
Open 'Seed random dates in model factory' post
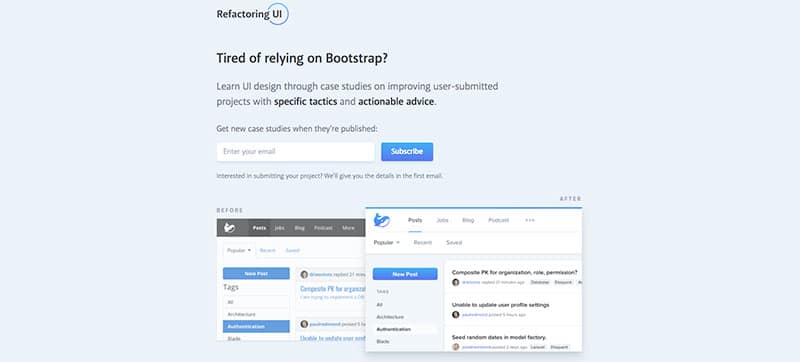coord(499,338)
